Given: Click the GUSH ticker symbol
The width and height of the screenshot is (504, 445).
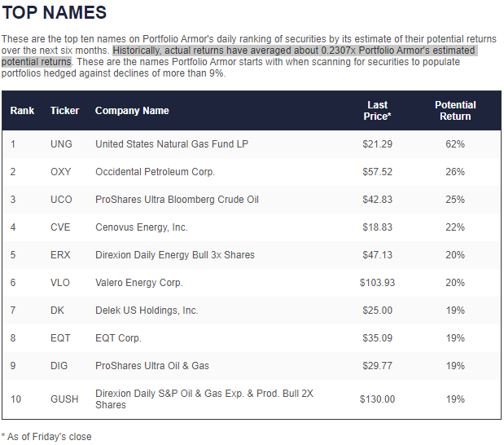Looking at the screenshot, I should (x=64, y=399).
